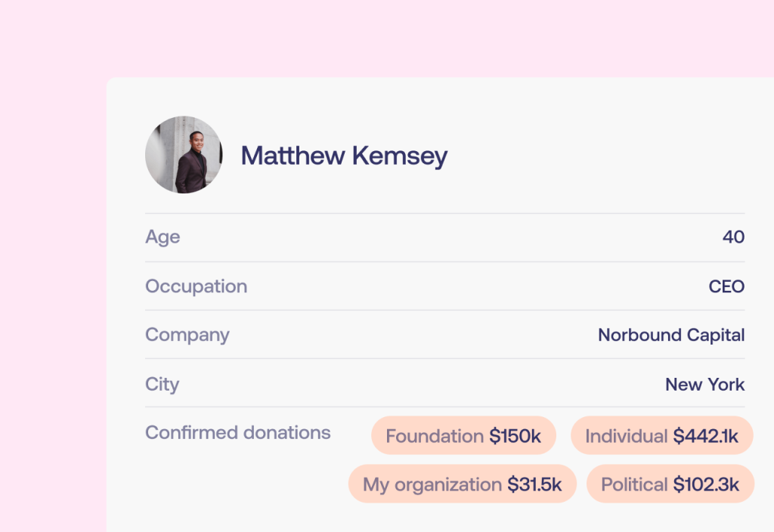
Task: Select the New York city value
Action: click(705, 385)
